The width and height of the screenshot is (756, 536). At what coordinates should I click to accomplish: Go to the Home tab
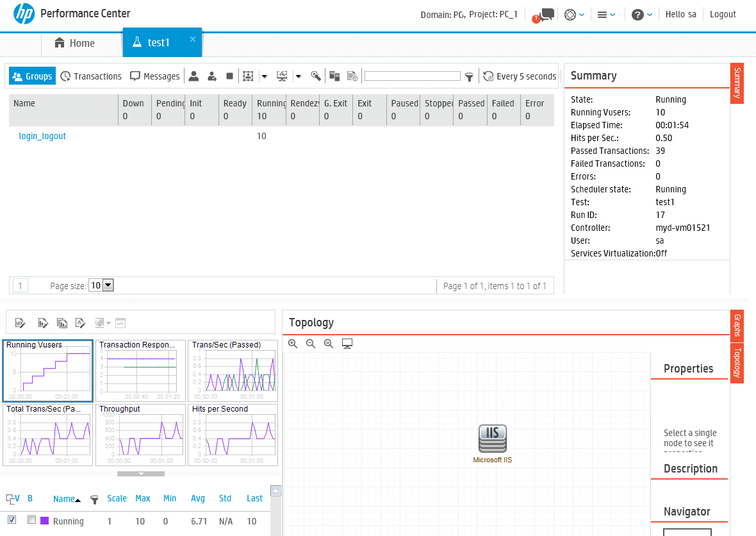(x=75, y=43)
